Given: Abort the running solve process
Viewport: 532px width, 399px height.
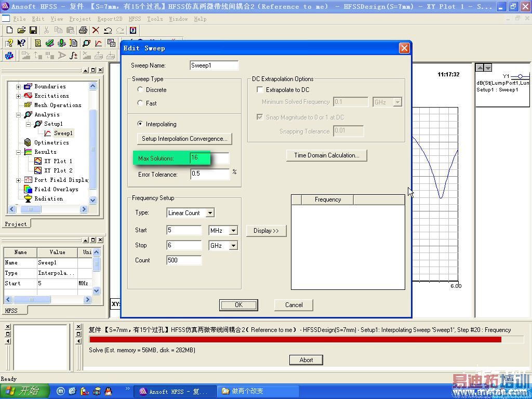Looking at the screenshot, I should (306, 360).
